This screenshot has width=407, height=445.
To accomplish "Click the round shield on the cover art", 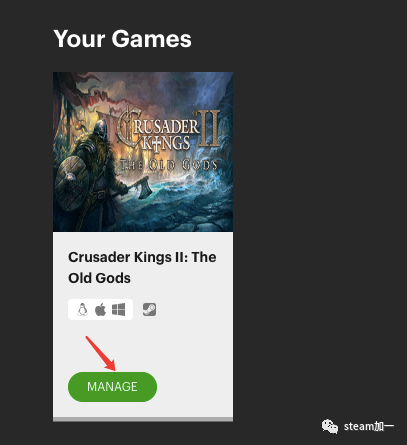I will pos(72,184).
